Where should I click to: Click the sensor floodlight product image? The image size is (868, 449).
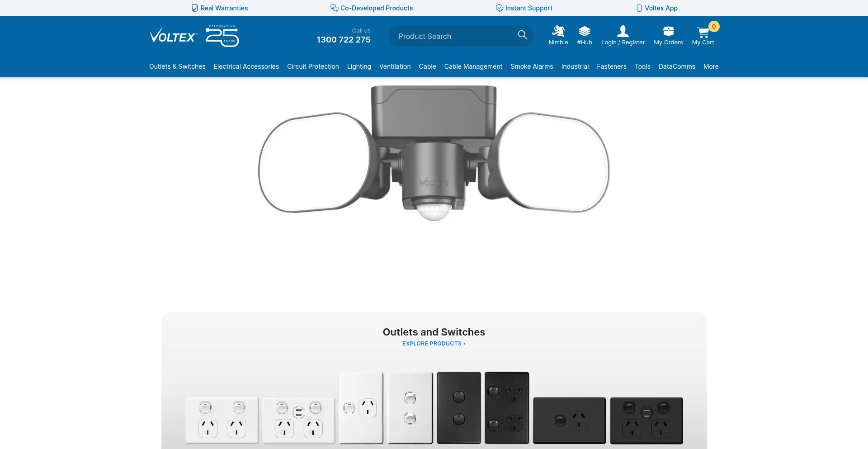pos(434,153)
